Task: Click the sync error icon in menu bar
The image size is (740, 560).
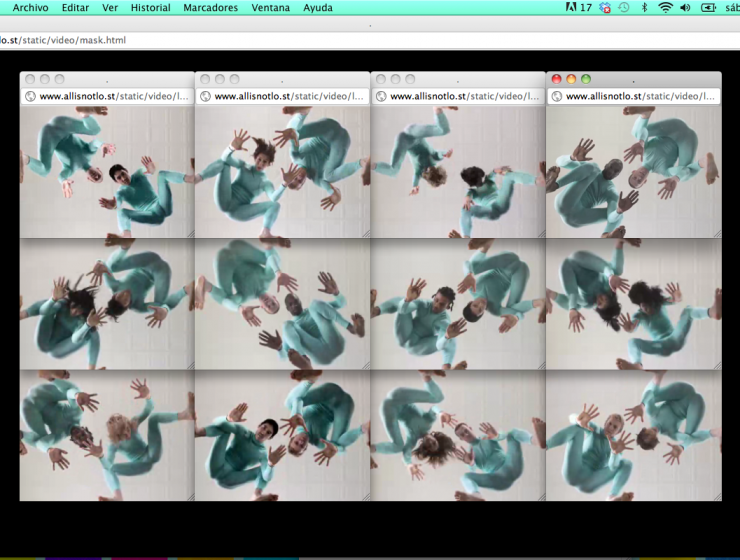Action: tap(605, 7)
